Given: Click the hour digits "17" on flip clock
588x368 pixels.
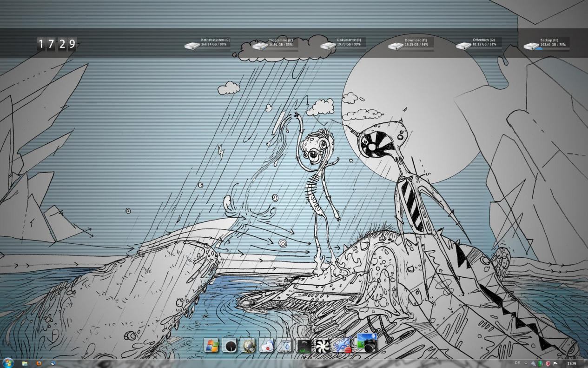Looking at the screenshot, I should (x=46, y=44).
